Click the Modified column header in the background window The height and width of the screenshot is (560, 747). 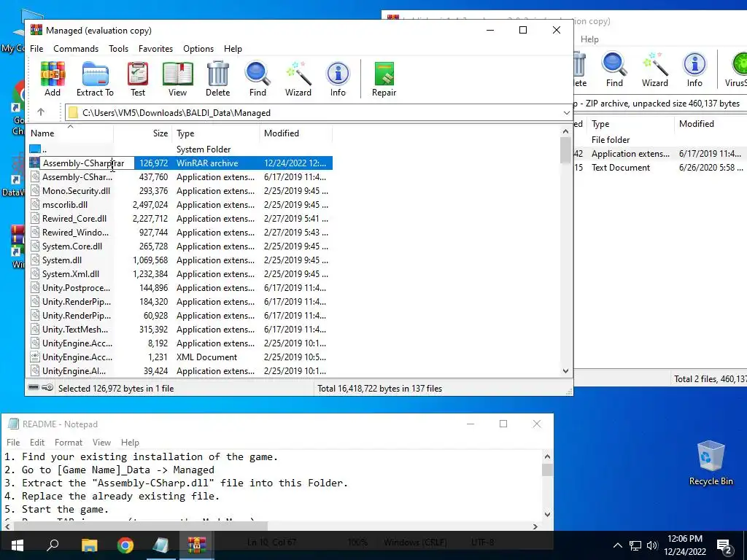click(711, 124)
